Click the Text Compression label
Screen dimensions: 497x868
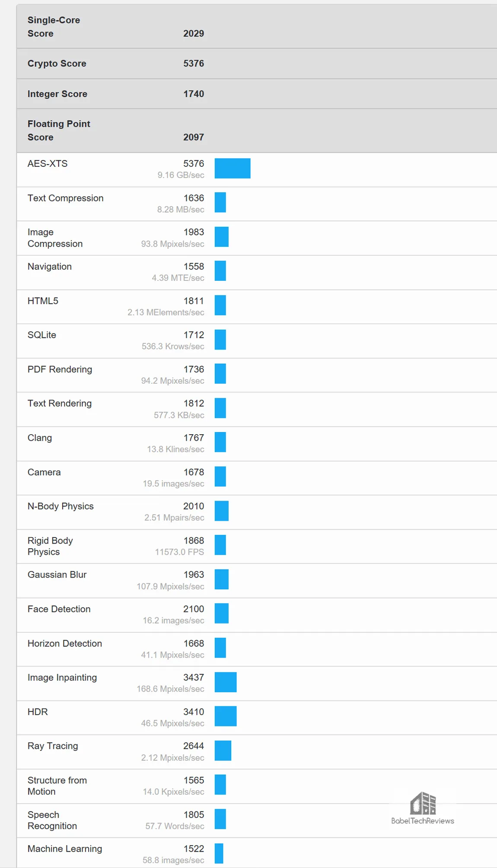(66, 198)
